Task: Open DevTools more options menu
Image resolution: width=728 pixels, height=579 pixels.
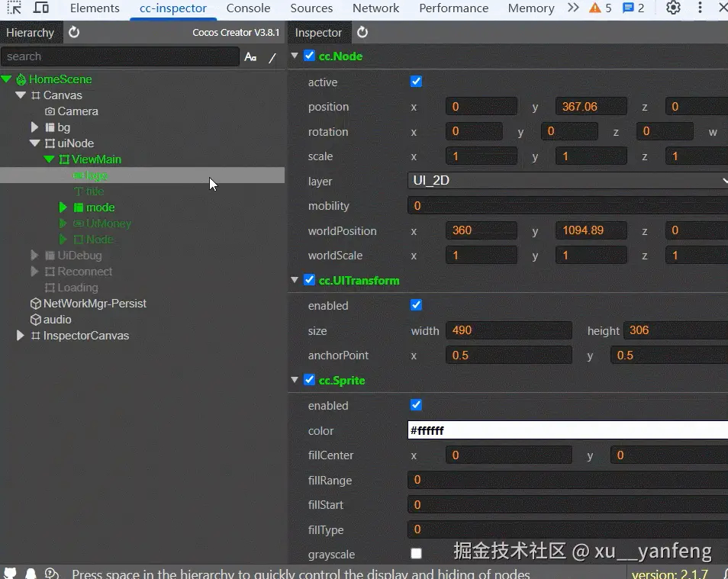Action: pyautogui.click(x=700, y=8)
